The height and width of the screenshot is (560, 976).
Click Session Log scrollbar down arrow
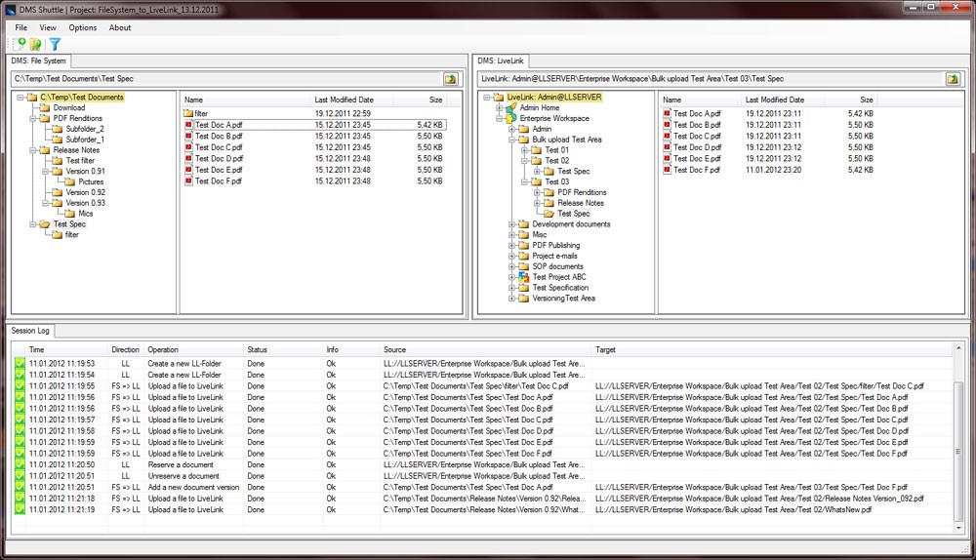958,528
